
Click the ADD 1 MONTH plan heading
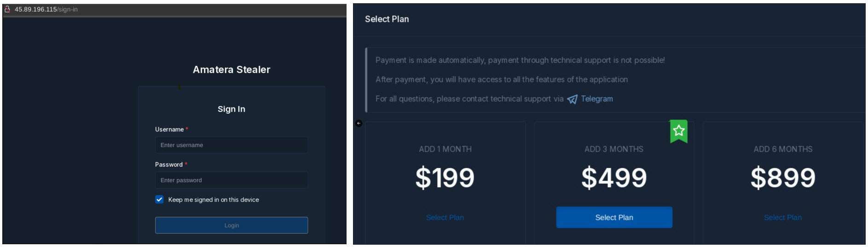point(445,149)
